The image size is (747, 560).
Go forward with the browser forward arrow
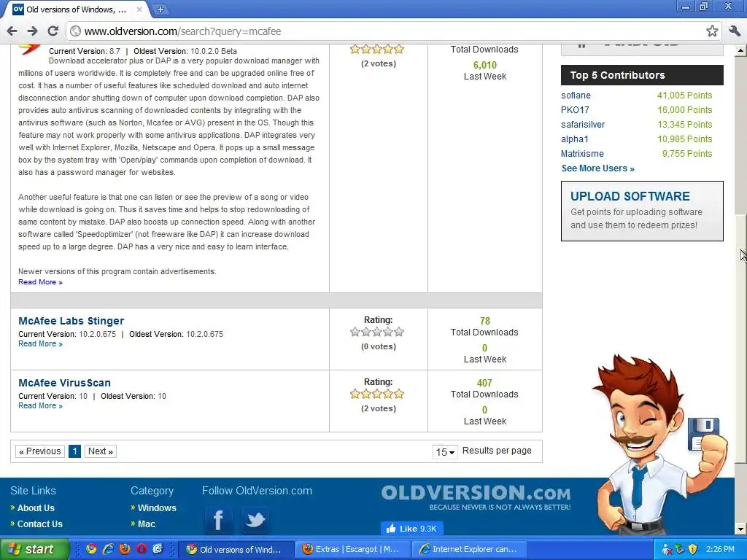32,31
